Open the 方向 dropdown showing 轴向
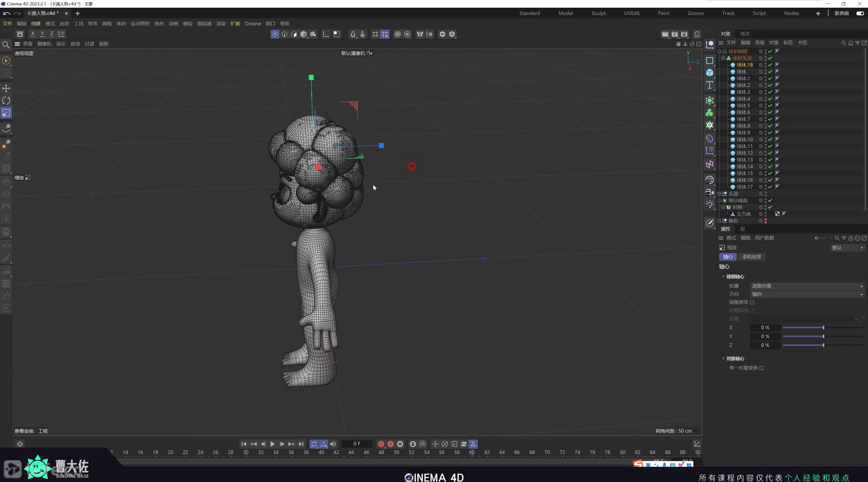868x482 pixels. pos(806,294)
